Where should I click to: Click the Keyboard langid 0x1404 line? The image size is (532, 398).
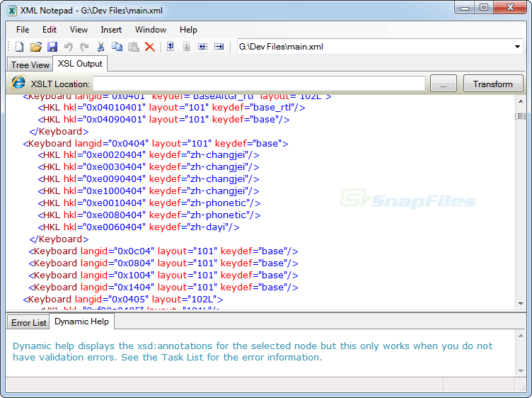pyautogui.click(x=163, y=288)
